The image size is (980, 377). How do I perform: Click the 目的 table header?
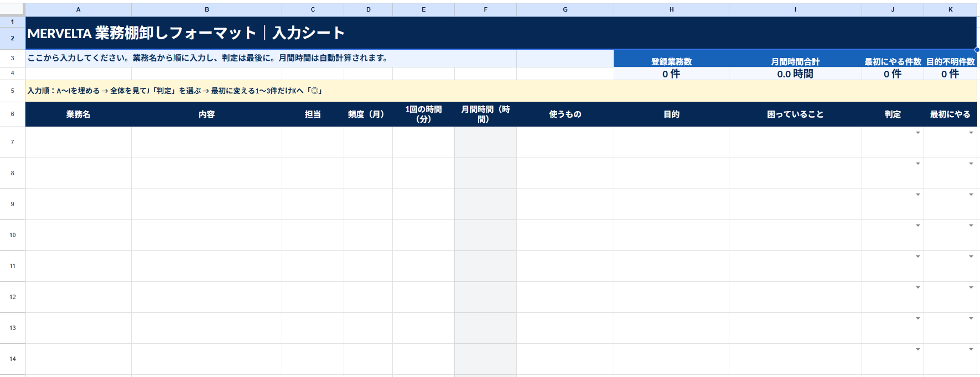click(672, 114)
